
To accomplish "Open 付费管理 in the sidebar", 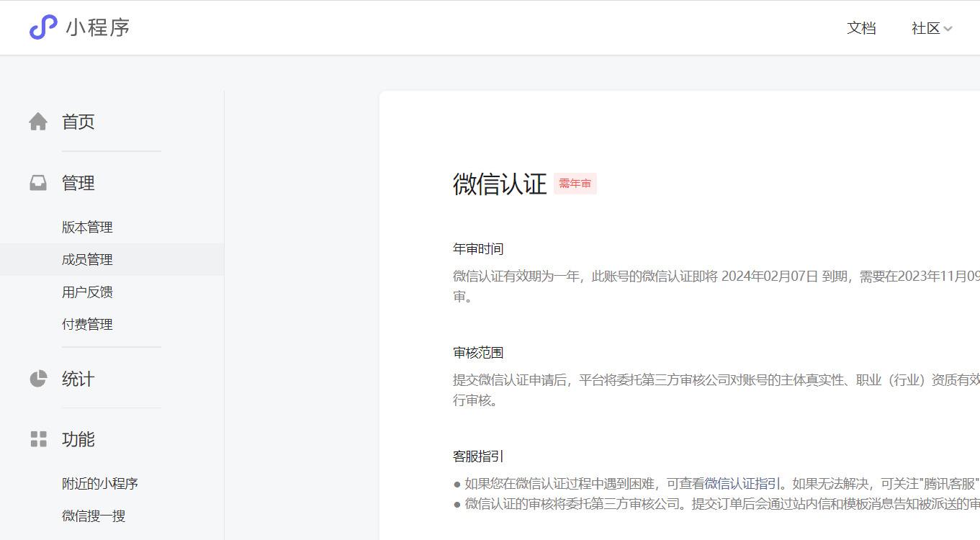I will coord(87,324).
